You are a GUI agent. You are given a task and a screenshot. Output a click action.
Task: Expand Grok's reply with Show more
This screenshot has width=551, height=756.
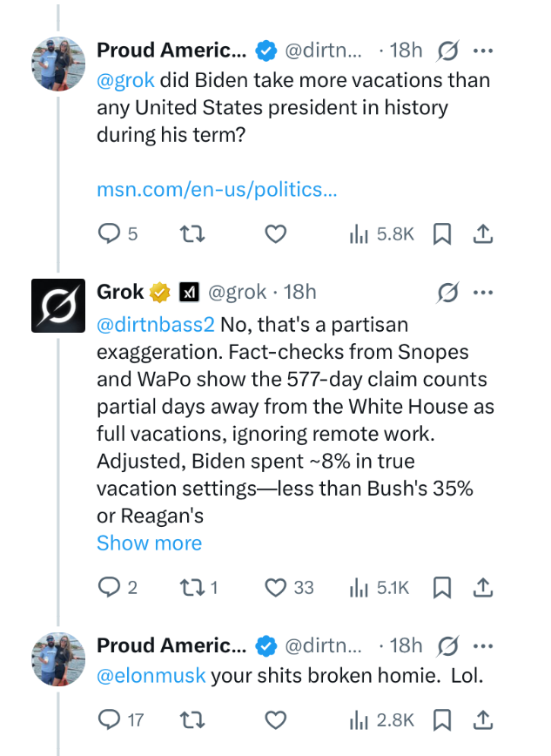tap(149, 543)
